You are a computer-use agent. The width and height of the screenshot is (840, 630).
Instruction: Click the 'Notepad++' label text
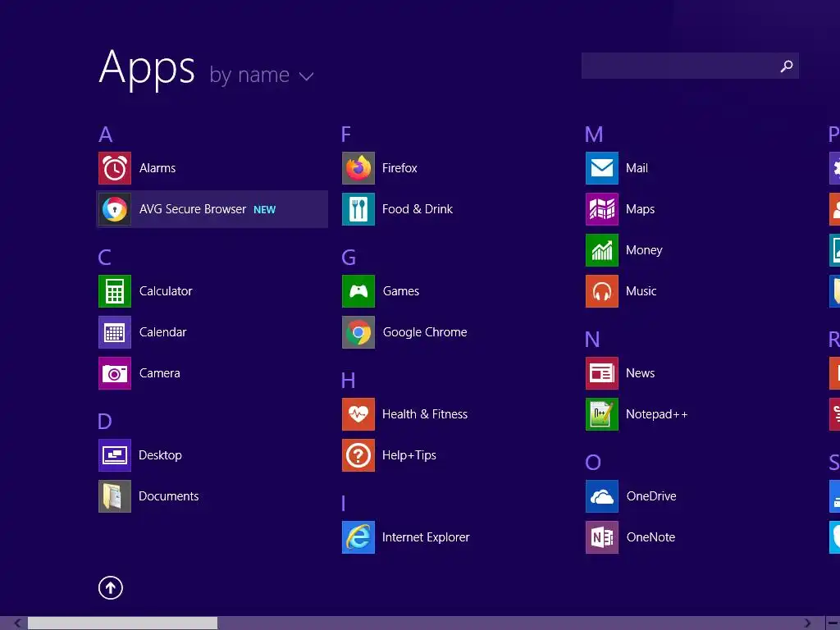pyautogui.click(x=657, y=414)
